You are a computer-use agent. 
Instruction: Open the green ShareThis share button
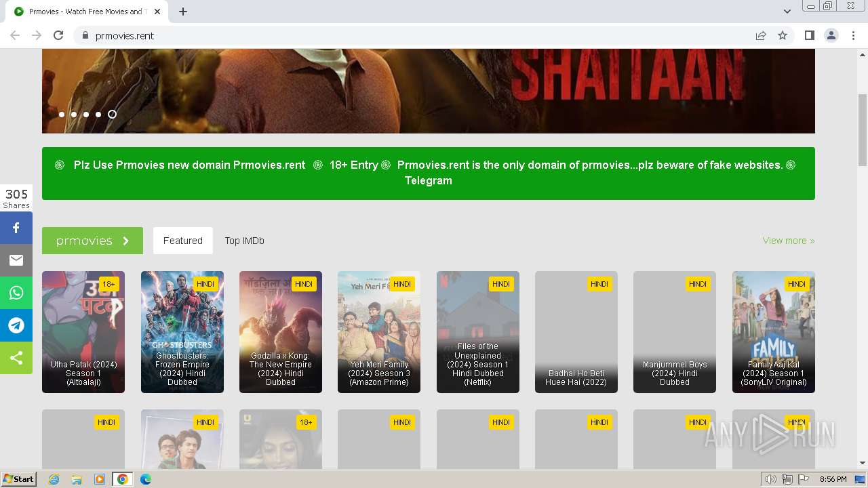16,358
